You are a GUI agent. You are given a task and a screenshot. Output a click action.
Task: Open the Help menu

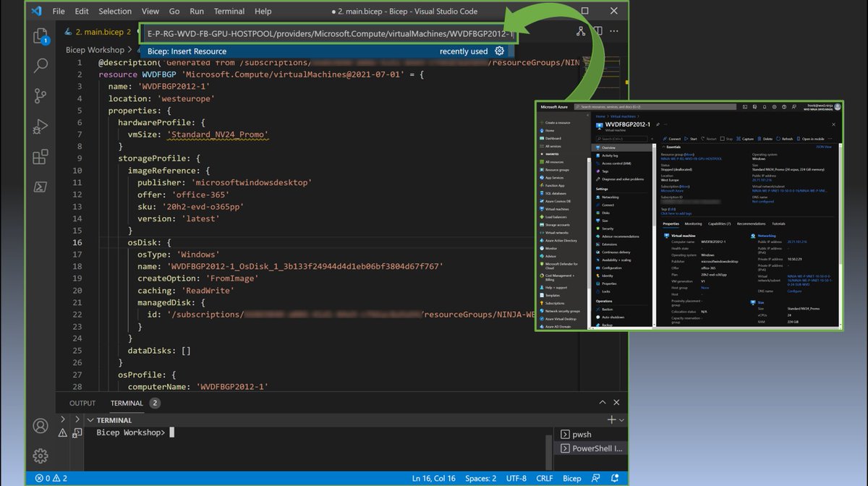263,12
